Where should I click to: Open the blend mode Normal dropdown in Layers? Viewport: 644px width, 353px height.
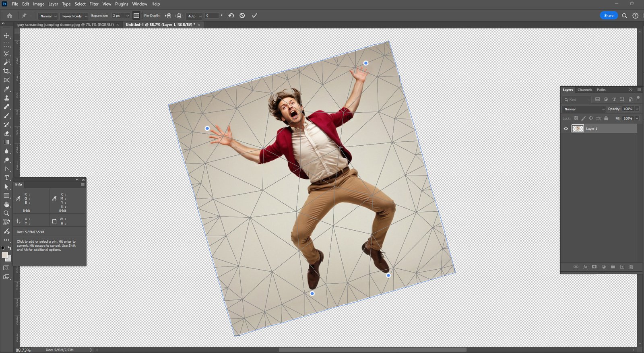coord(584,109)
